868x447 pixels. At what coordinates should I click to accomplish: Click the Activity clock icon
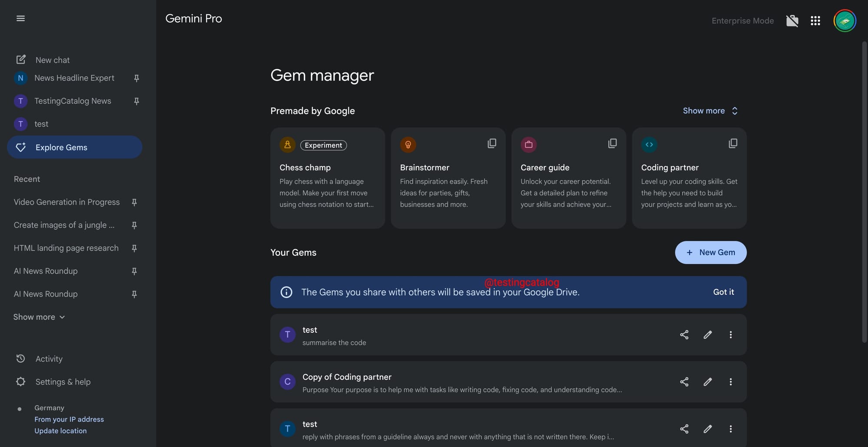pos(20,358)
